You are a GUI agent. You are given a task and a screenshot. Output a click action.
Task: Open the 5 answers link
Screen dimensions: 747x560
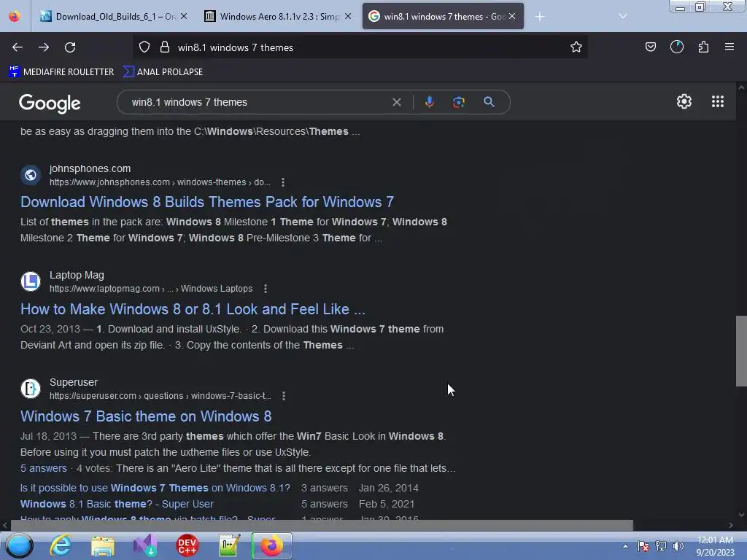point(43,468)
